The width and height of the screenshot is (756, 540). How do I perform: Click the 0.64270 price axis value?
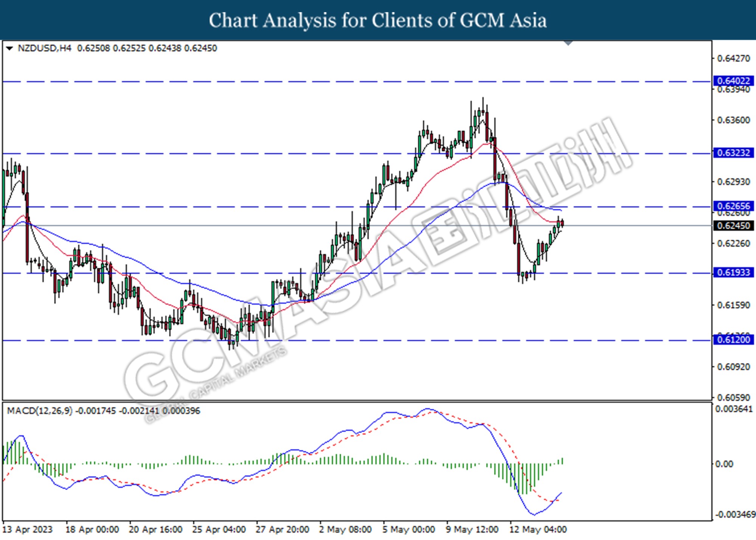coord(734,59)
